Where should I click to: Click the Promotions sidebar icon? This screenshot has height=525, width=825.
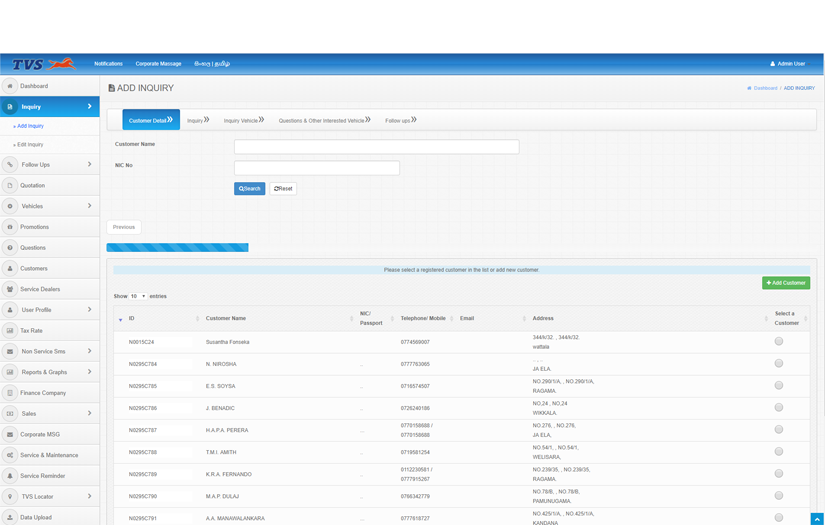tap(9, 227)
